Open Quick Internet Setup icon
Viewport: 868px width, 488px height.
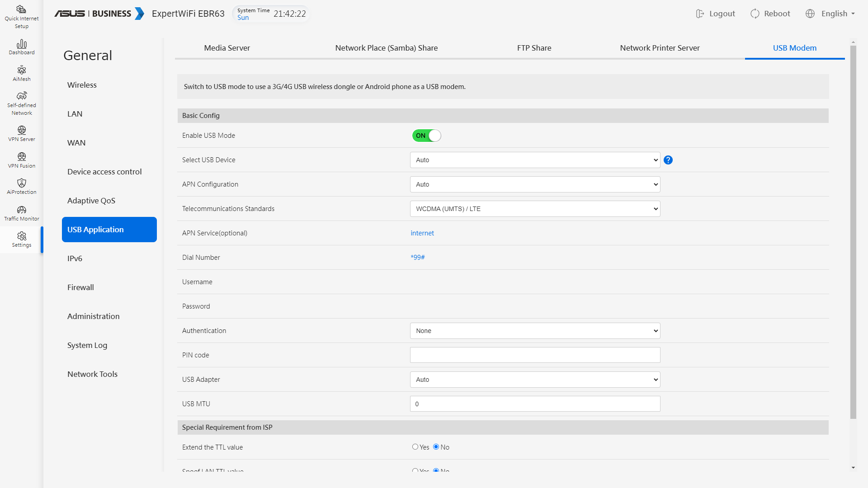[22, 17]
